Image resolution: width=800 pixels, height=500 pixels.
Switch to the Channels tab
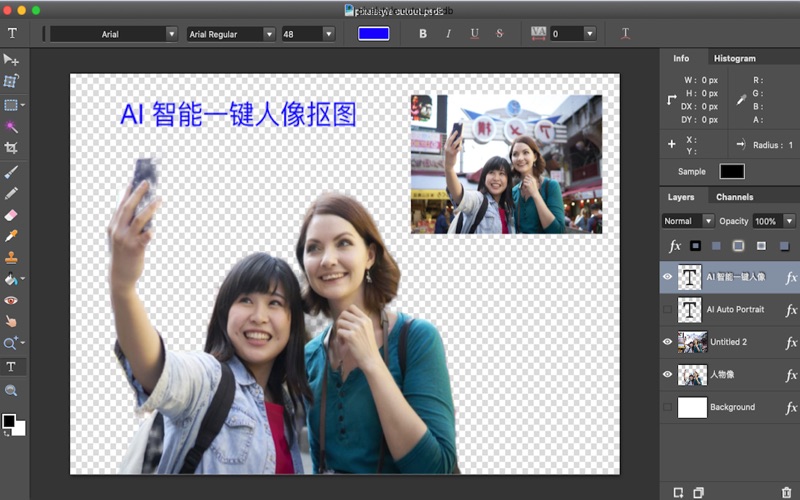tap(735, 197)
